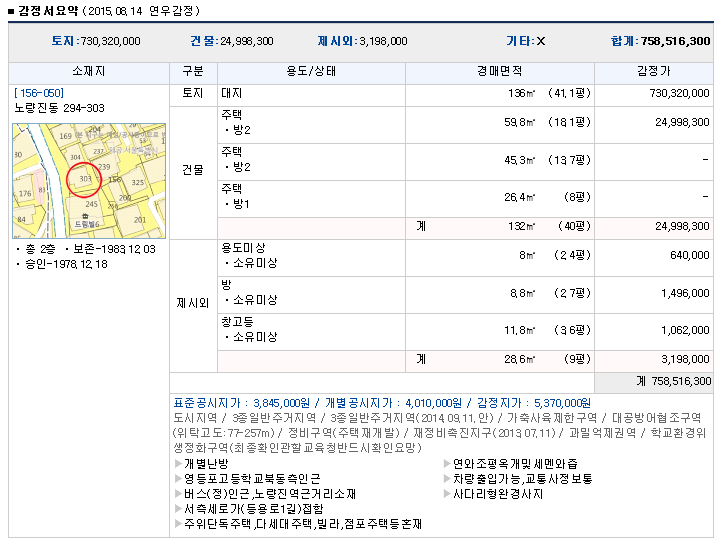Select the 26.4㎡ (8평) area cell
The image size is (720, 547).
[x=500, y=199]
